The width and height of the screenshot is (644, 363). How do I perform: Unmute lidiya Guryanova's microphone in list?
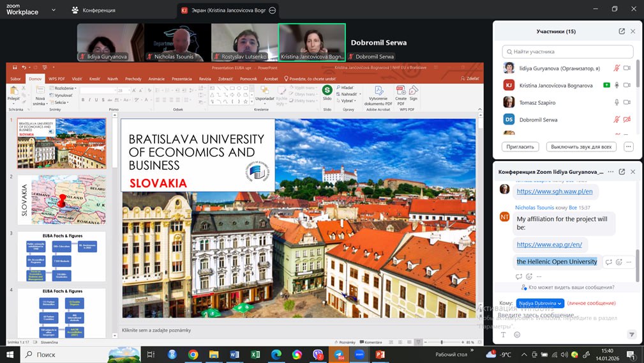click(x=617, y=68)
